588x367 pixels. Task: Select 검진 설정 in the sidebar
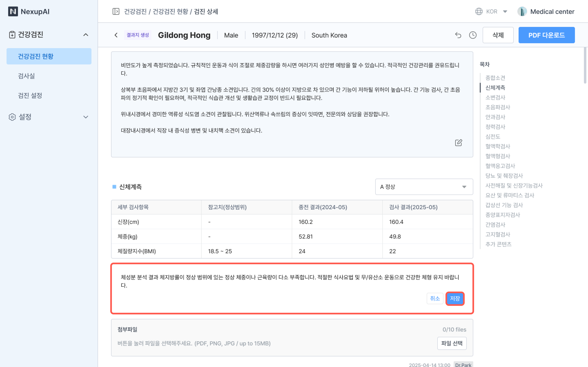[30, 95]
